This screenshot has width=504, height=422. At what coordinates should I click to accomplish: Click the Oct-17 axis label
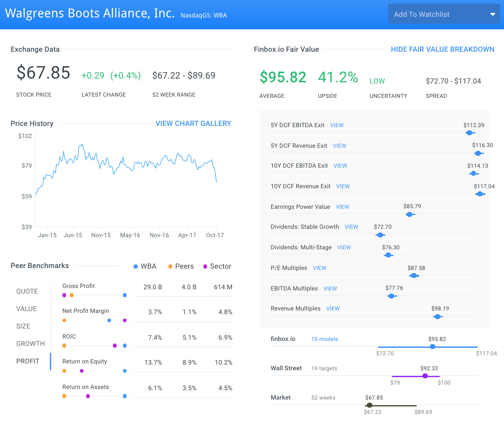coord(215,235)
